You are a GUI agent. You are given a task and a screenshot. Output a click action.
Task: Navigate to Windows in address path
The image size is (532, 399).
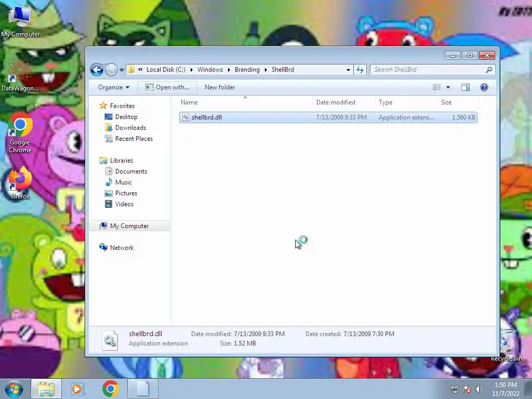210,70
